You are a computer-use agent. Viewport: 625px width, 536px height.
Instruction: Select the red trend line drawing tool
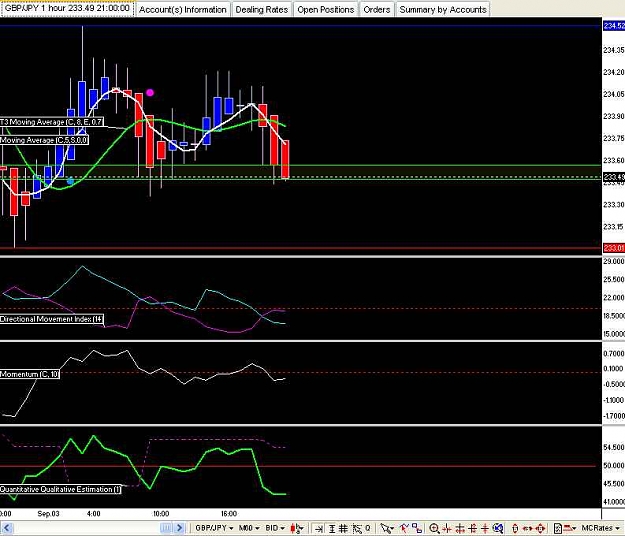tap(404, 528)
